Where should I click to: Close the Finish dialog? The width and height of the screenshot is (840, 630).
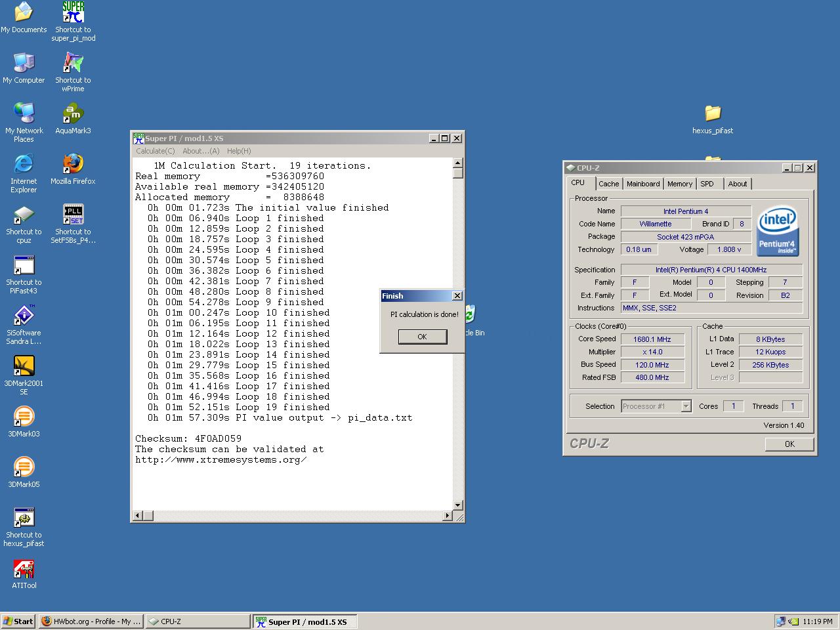457,296
